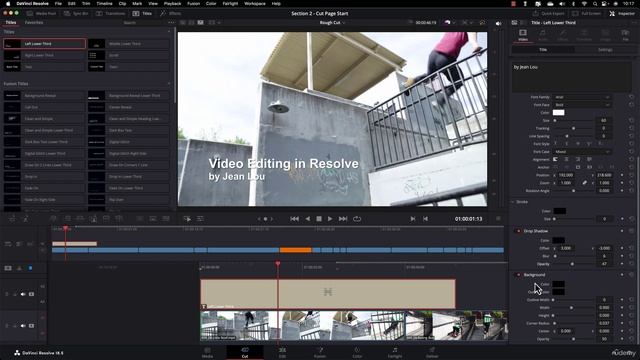
Task: Mute the lower timeline track
Action: coord(23,326)
